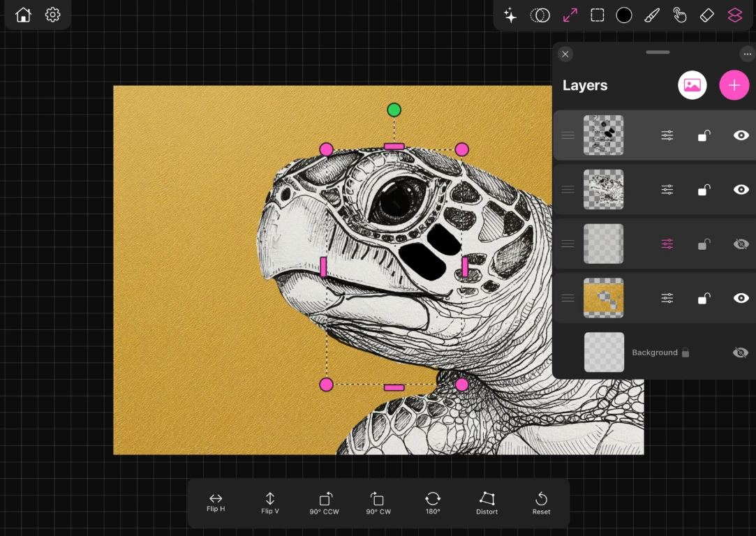This screenshot has width=756, height=536.
Task: Close the Layers panel
Action: [x=565, y=54]
